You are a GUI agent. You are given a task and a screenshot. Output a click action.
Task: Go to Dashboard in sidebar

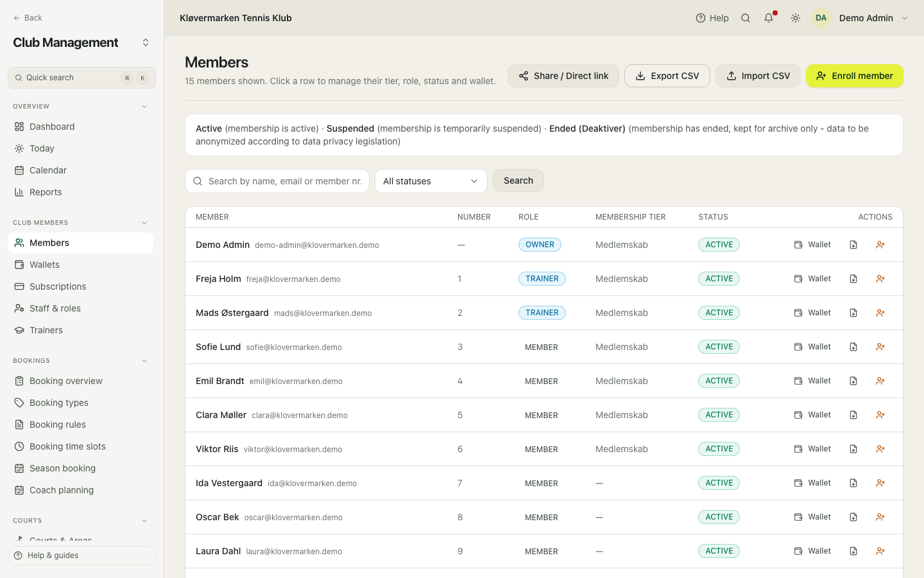point(81,127)
